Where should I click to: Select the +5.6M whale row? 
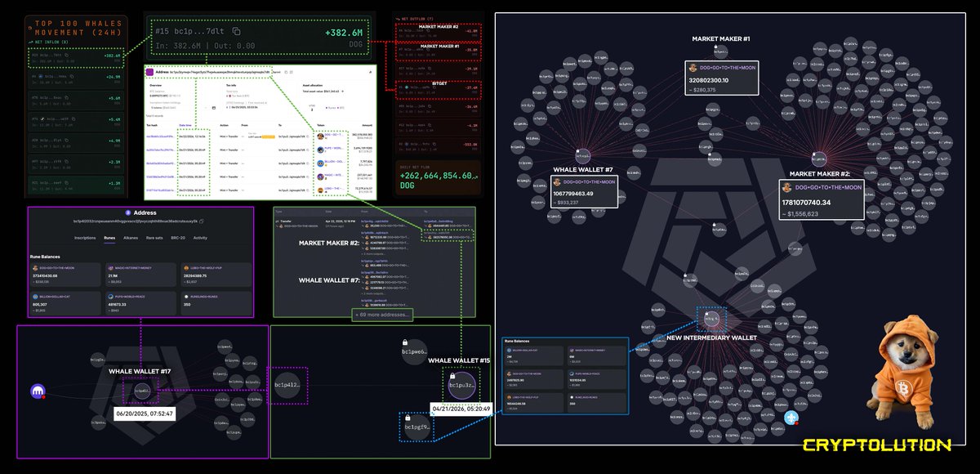pyautogui.click(x=75, y=101)
